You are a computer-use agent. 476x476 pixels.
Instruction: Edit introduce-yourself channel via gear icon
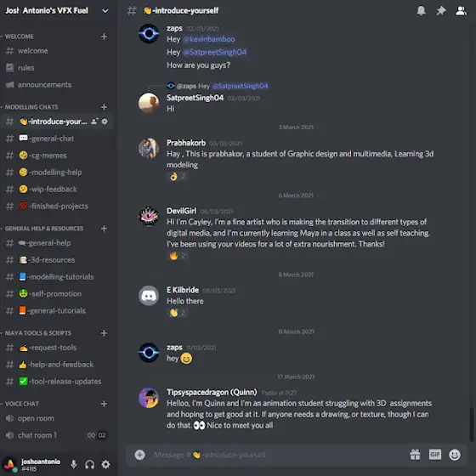[x=105, y=122]
